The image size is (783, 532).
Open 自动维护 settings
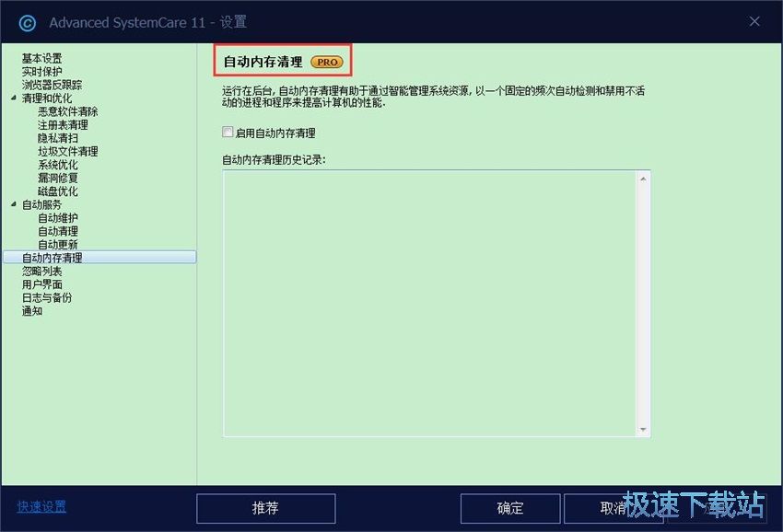pyautogui.click(x=58, y=217)
